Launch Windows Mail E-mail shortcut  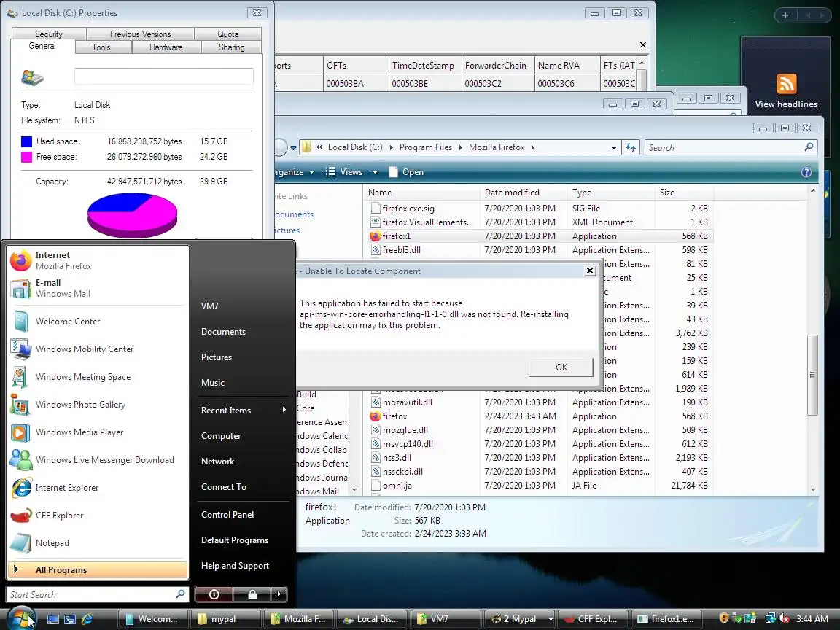(x=98, y=288)
